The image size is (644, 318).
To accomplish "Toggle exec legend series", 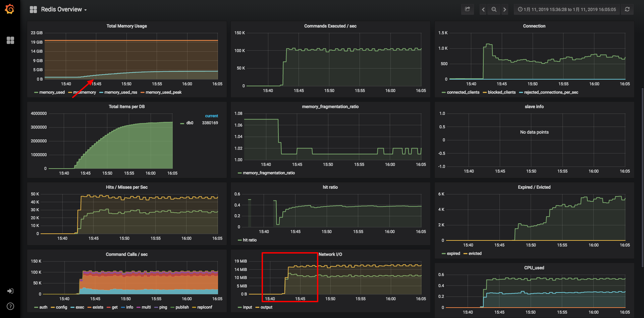I will pos(80,307).
